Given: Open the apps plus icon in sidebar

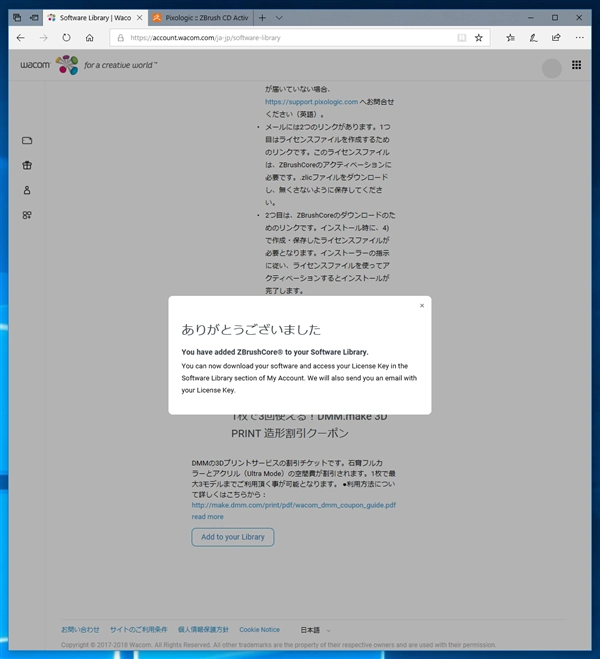Looking at the screenshot, I should [x=27, y=215].
